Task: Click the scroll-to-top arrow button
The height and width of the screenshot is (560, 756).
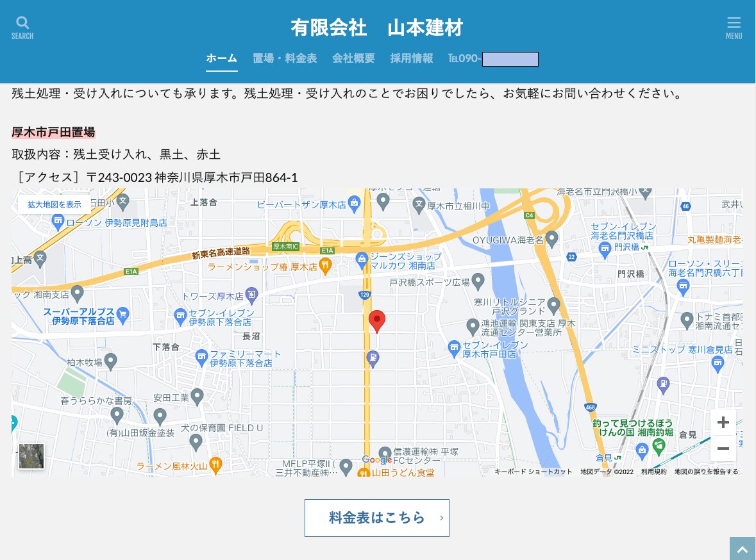Action: point(743,548)
